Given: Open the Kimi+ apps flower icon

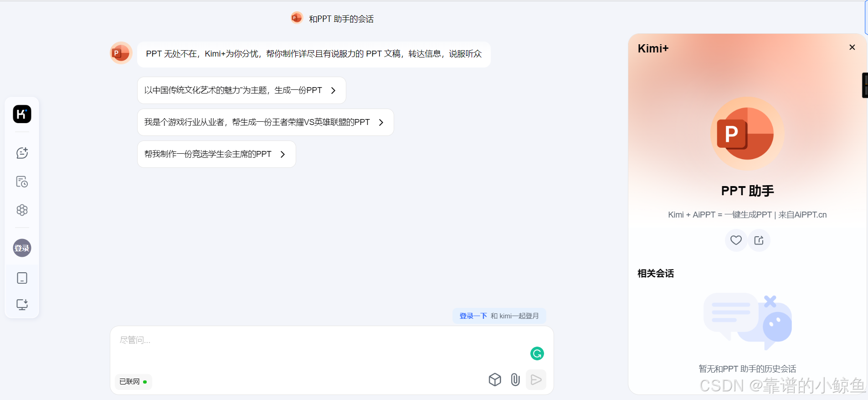Looking at the screenshot, I should 22,210.
